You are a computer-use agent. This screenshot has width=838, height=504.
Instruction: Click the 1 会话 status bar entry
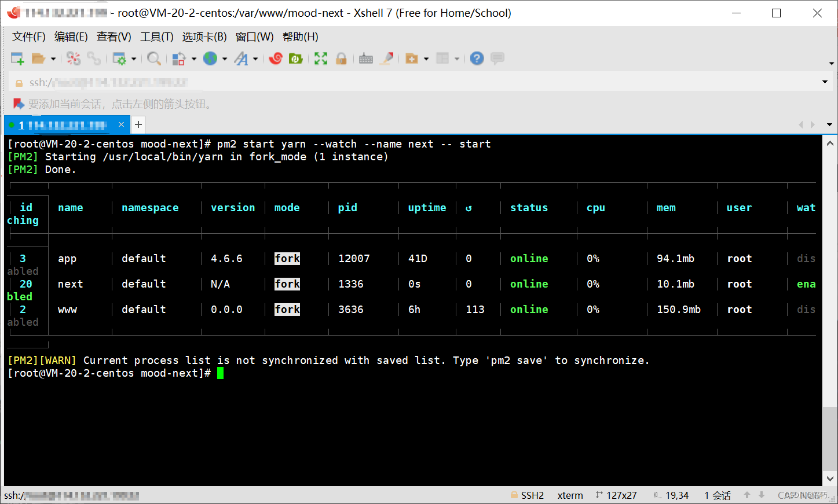[x=718, y=495]
